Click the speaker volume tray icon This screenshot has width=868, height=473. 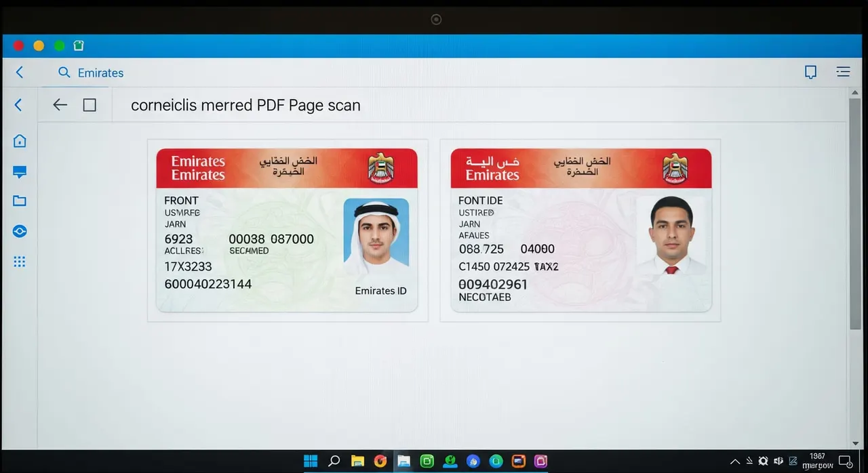click(x=778, y=461)
